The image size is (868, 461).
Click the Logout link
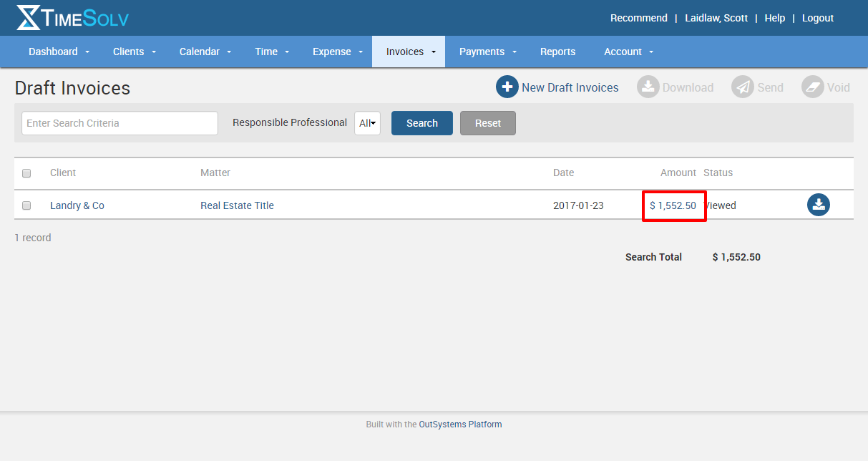pyautogui.click(x=817, y=18)
